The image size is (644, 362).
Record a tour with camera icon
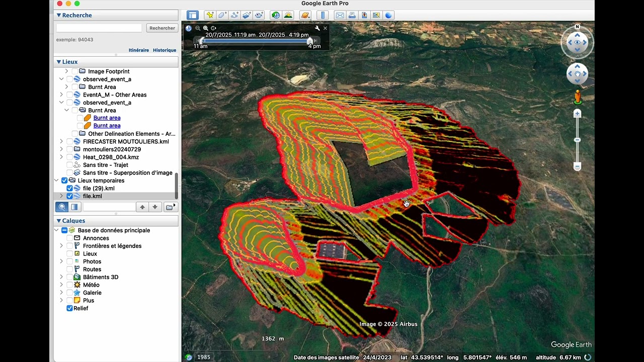[x=259, y=15]
